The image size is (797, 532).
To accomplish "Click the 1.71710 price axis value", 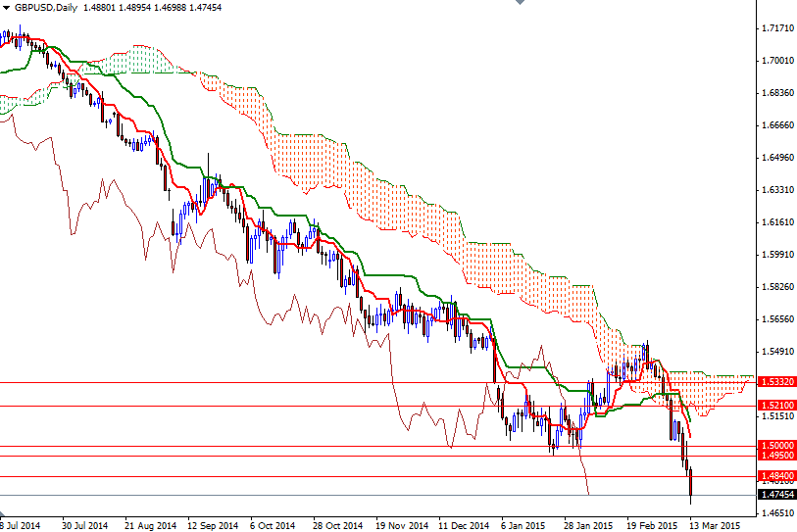I will 777,28.
